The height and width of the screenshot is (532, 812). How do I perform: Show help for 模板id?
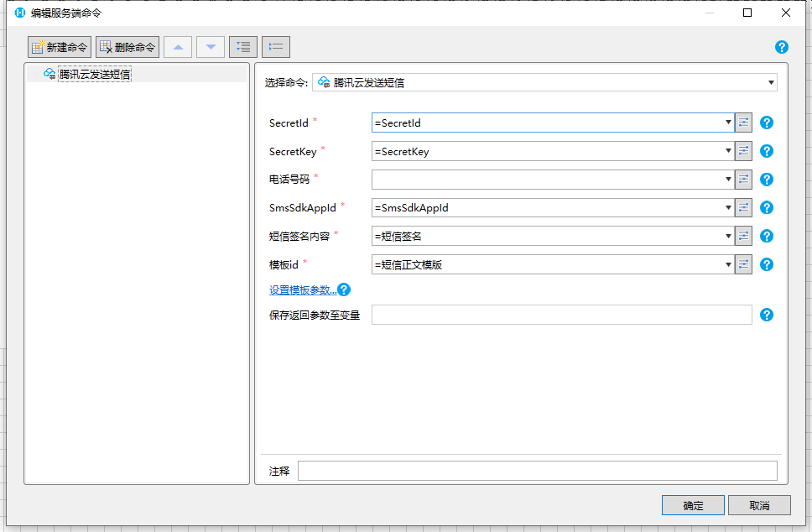[767, 264]
